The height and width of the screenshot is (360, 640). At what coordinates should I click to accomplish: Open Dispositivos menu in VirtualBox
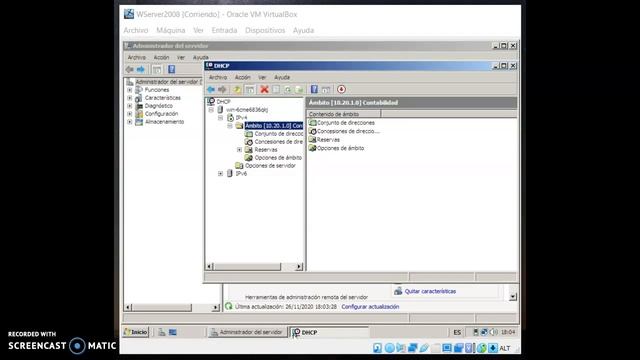pyautogui.click(x=265, y=30)
